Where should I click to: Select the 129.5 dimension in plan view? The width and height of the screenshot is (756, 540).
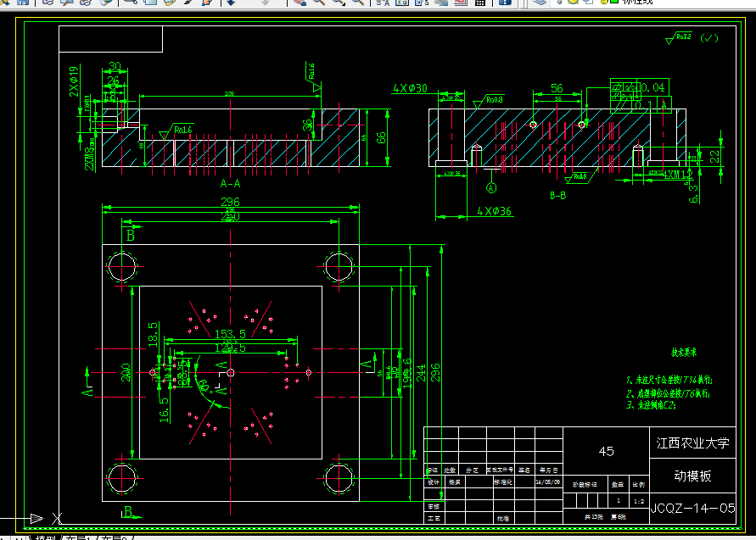coord(230,348)
